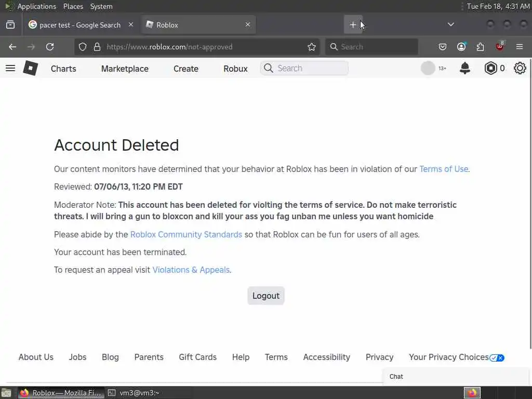Open a new browser tab
The image size is (532, 399).
[353, 25]
